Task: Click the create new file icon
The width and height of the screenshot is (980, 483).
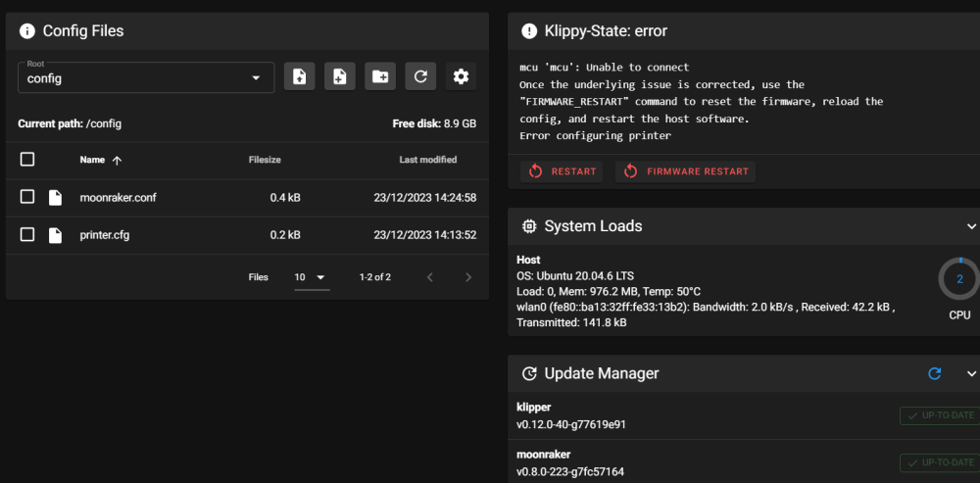Action: pyautogui.click(x=339, y=76)
